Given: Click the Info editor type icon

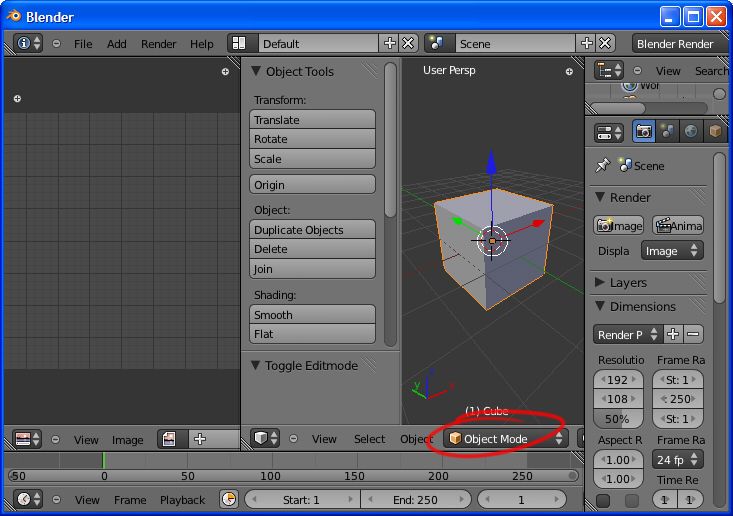Looking at the screenshot, I should pyautogui.click(x=29, y=44).
